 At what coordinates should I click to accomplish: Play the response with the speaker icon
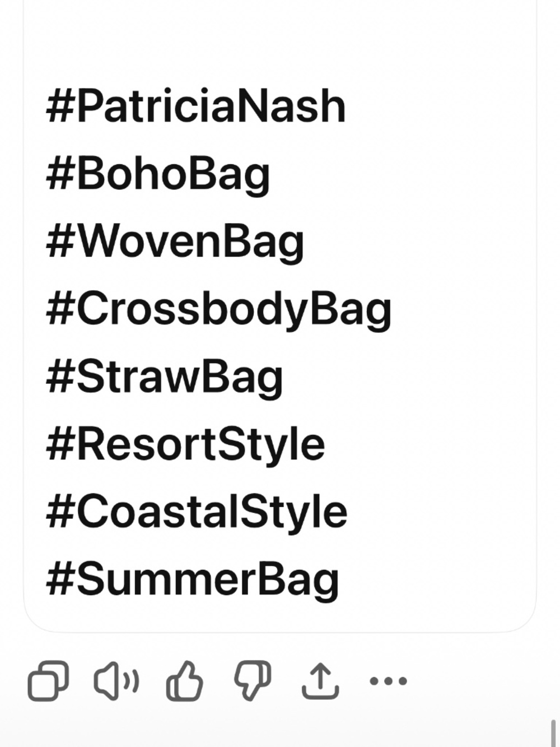(x=116, y=681)
